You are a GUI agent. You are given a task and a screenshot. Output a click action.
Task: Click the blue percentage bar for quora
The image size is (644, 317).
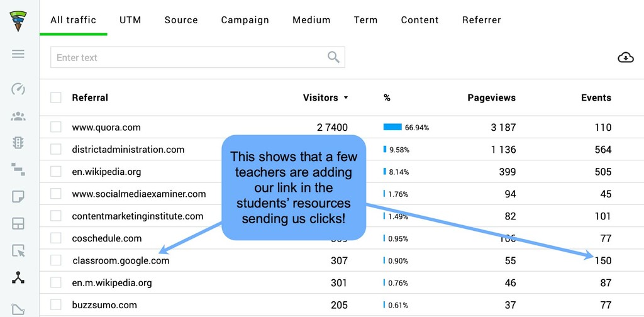392,127
